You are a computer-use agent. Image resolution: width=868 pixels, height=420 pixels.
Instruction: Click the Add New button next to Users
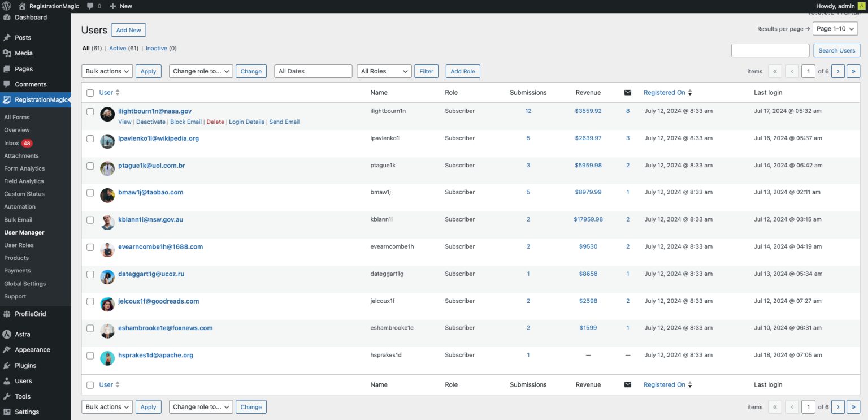[x=128, y=30]
